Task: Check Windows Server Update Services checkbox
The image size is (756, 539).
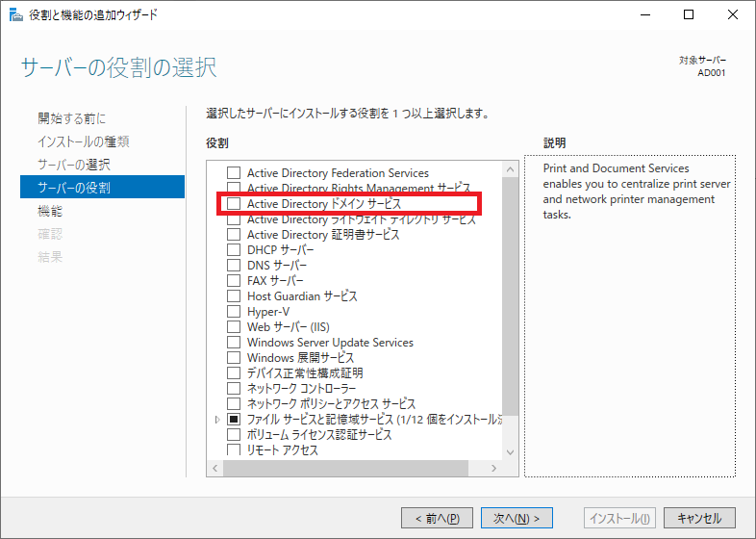Action: (x=234, y=342)
